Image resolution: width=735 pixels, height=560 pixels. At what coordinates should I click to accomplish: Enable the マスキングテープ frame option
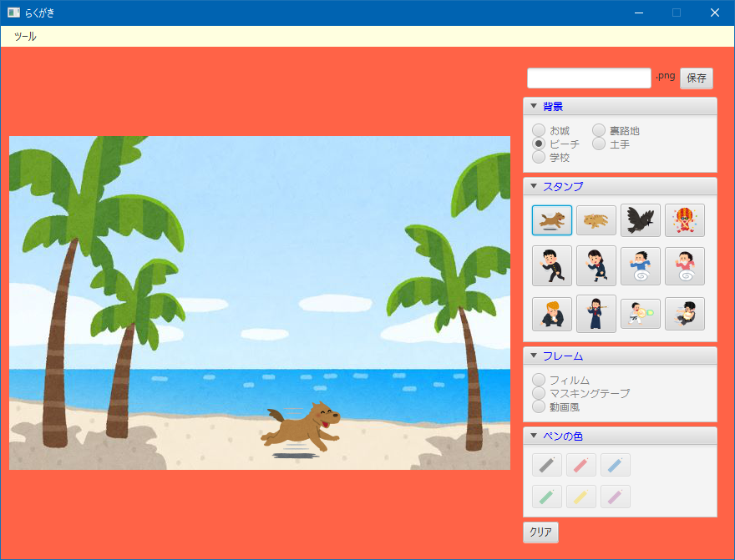(x=540, y=393)
